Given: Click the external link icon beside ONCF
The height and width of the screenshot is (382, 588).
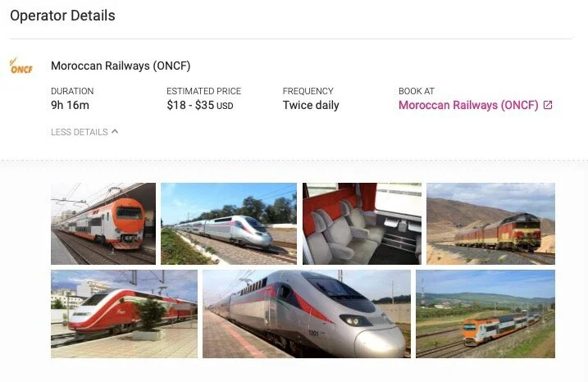Looking at the screenshot, I should (x=548, y=105).
